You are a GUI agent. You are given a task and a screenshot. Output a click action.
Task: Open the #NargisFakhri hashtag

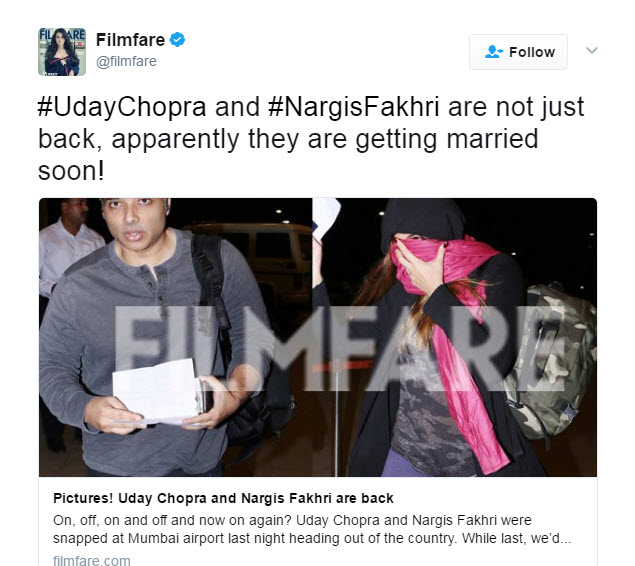point(354,107)
